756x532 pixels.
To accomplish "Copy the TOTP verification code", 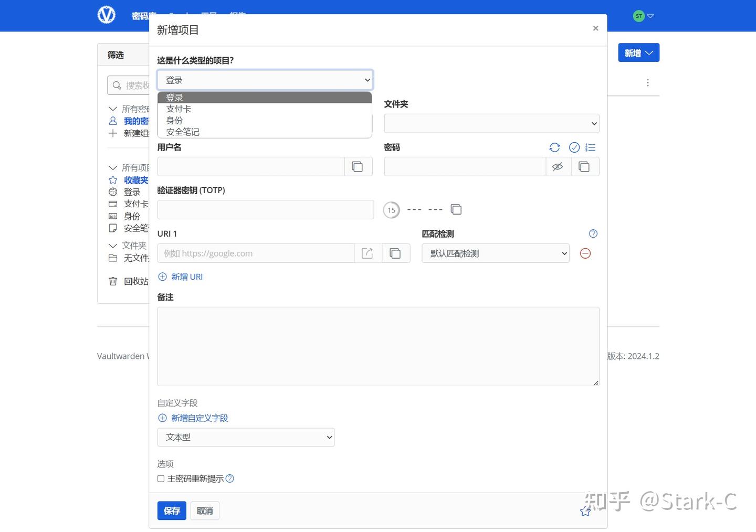I will [456, 209].
